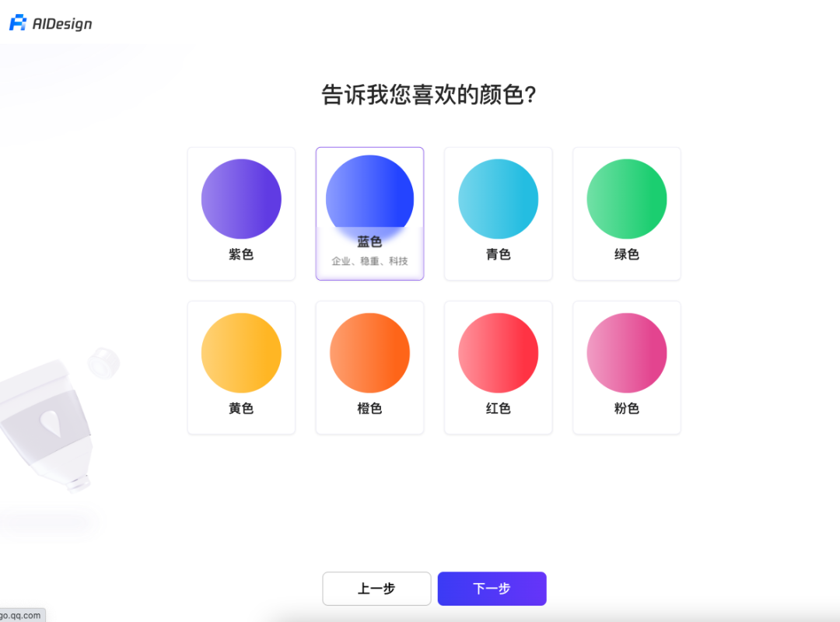Image resolution: width=840 pixels, height=622 pixels.
Task: Click the 橙色 card label
Action: 369,408
